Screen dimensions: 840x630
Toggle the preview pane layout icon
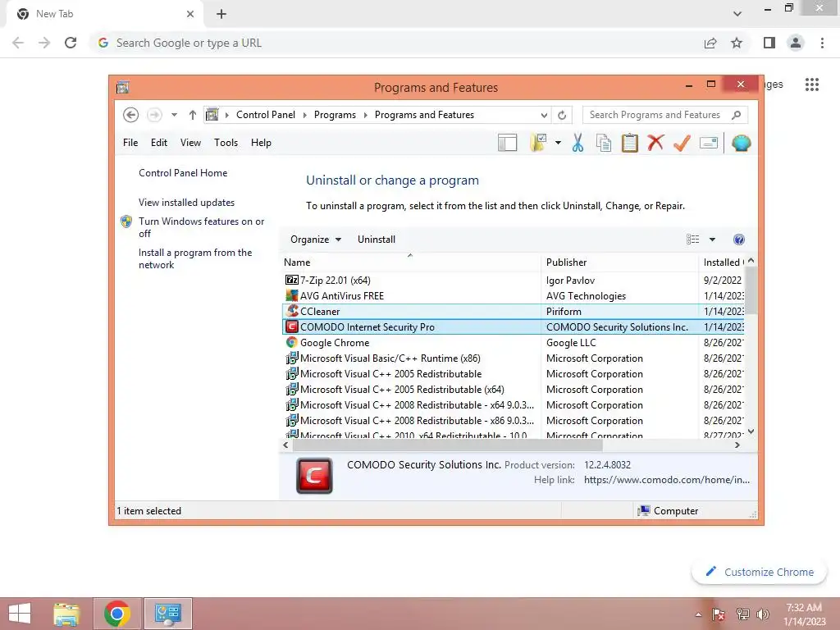[x=507, y=143]
